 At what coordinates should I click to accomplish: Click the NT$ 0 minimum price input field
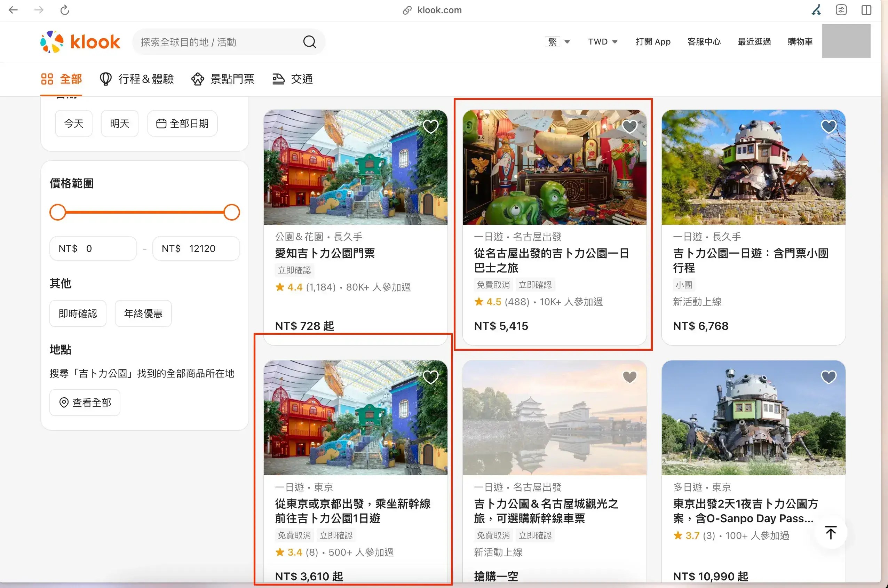(93, 248)
